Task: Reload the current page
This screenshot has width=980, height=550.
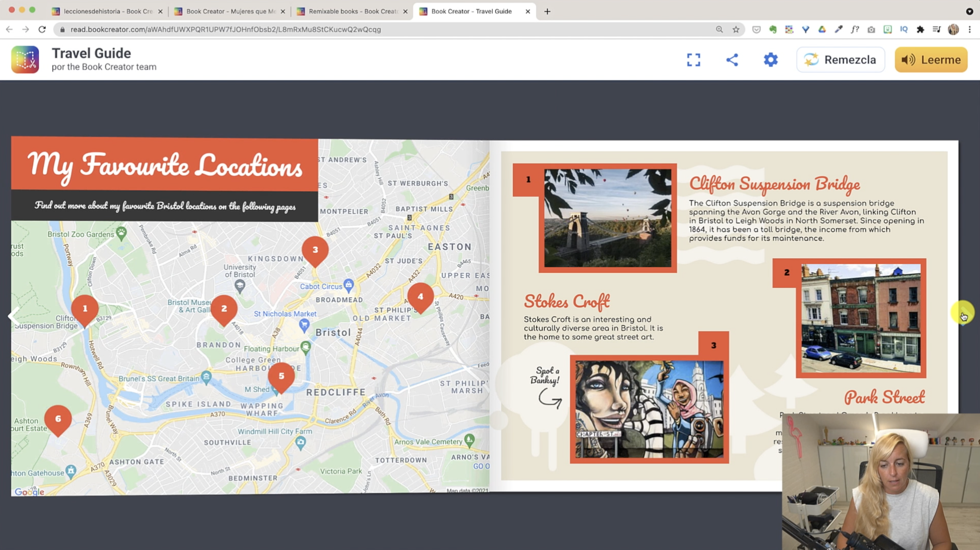Action: pos(42,29)
